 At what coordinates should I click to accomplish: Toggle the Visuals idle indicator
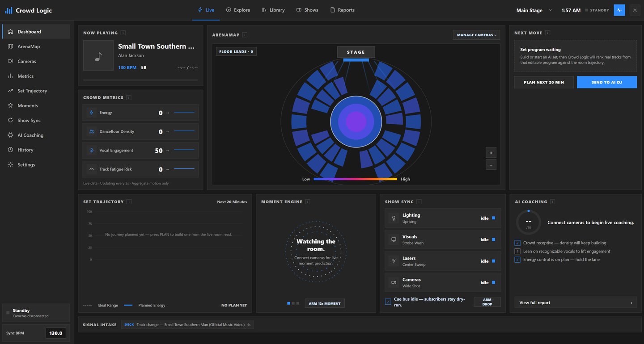point(494,239)
